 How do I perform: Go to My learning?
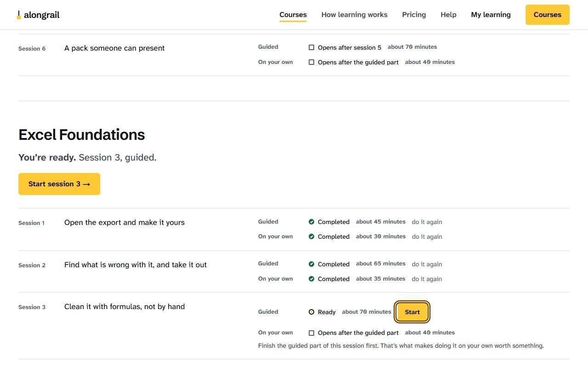491,15
